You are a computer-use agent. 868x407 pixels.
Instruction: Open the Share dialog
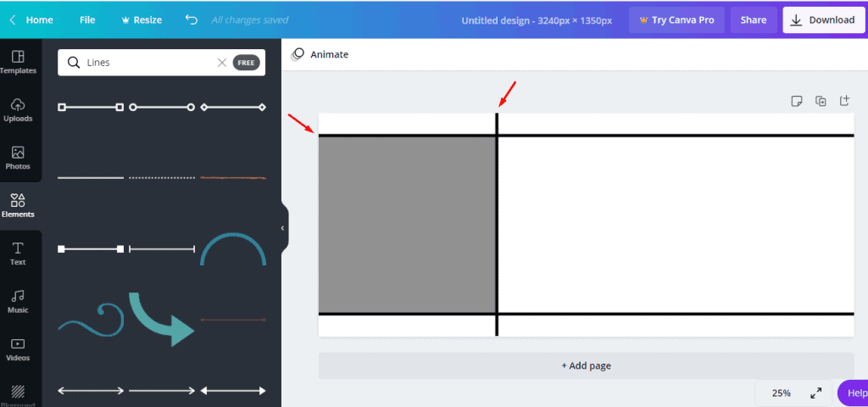point(754,20)
